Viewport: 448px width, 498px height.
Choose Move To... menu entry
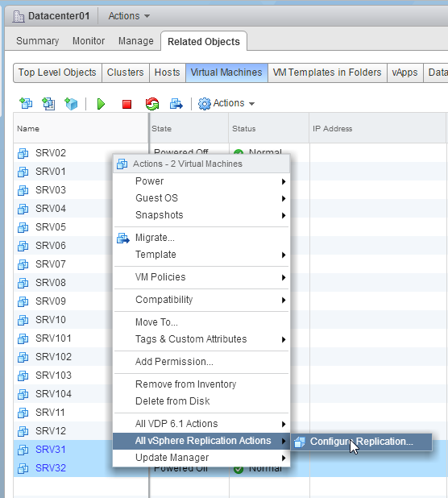tap(201, 322)
